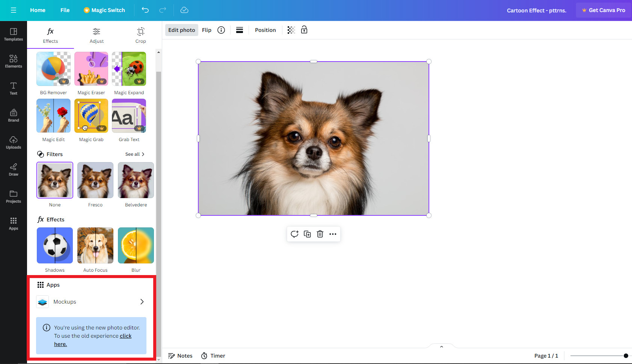Screen dimensions: 632x364
Task: Click the dog photo on the canvas
Action: tap(314, 138)
